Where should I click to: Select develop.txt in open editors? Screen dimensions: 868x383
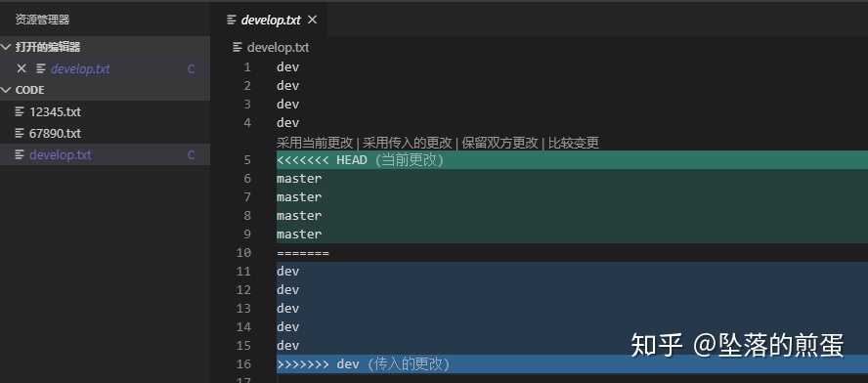(x=105, y=68)
